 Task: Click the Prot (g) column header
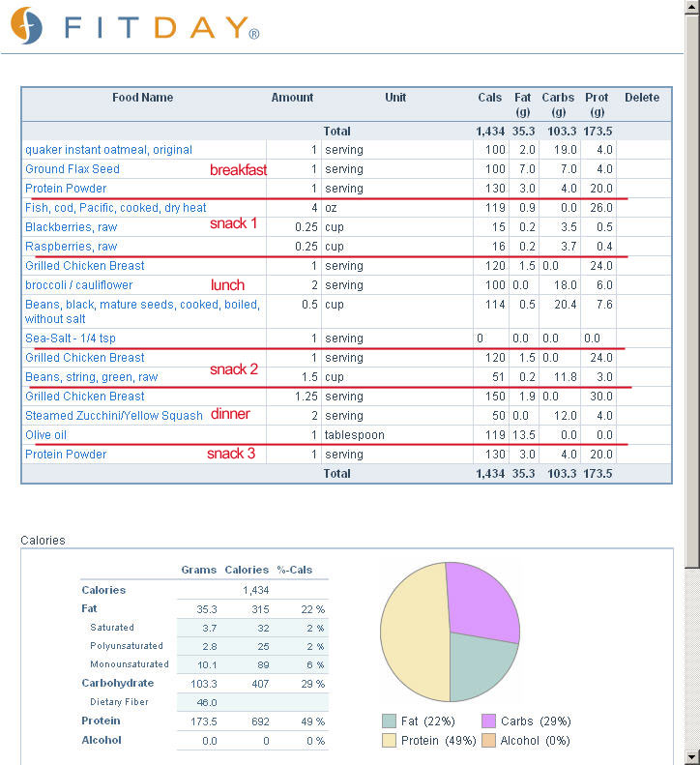[597, 104]
